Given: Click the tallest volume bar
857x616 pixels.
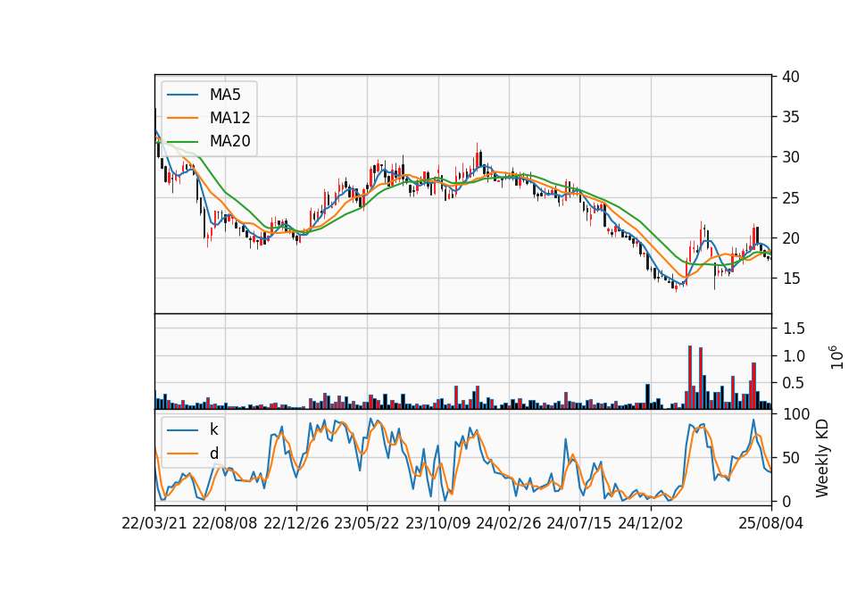Looking at the screenshot, I should click(690, 377).
